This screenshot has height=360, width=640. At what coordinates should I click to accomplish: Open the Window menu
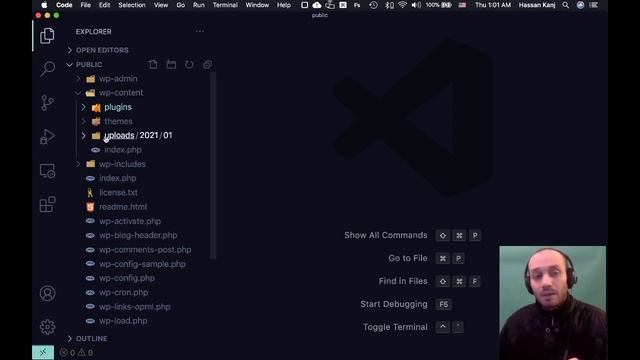pos(257,5)
